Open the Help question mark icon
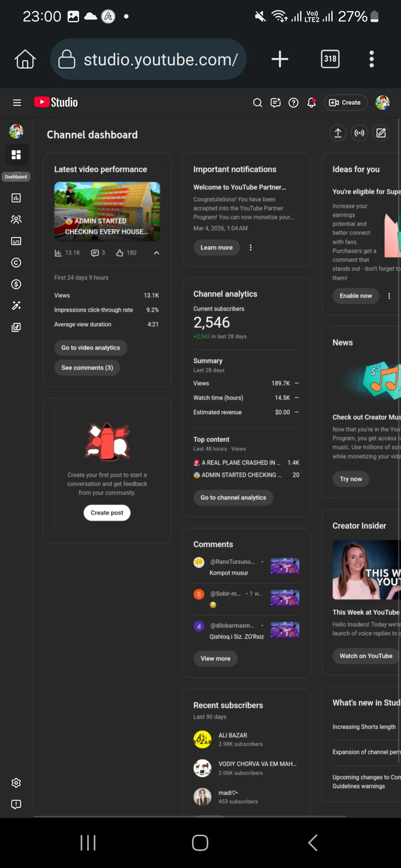This screenshot has width=401, height=868. click(x=293, y=103)
